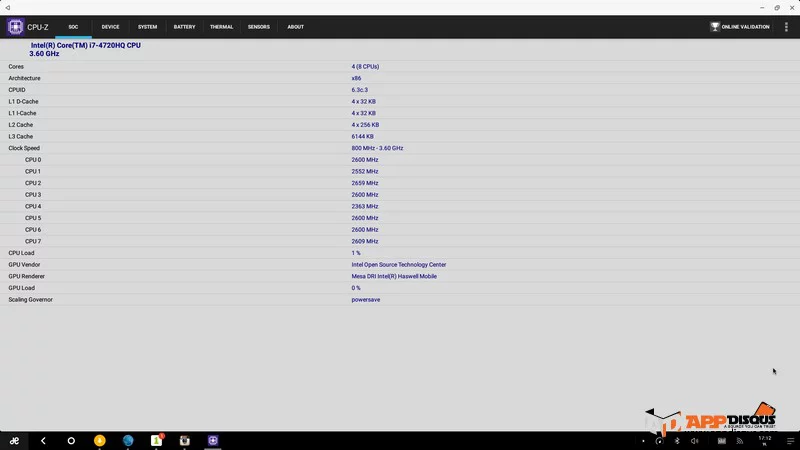Click the keyboard input icon in tray
The width and height of the screenshot is (800, 450).
tap(721, 441)
